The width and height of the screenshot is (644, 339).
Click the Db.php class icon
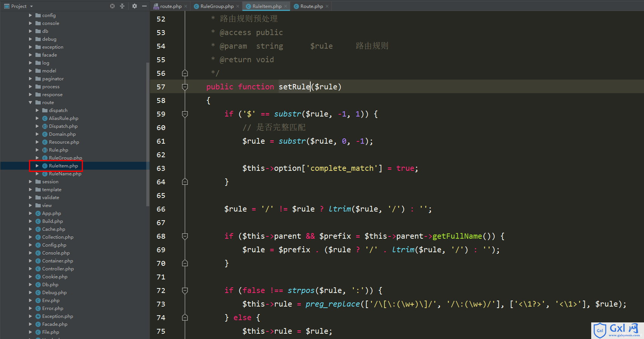click(38, 285)
